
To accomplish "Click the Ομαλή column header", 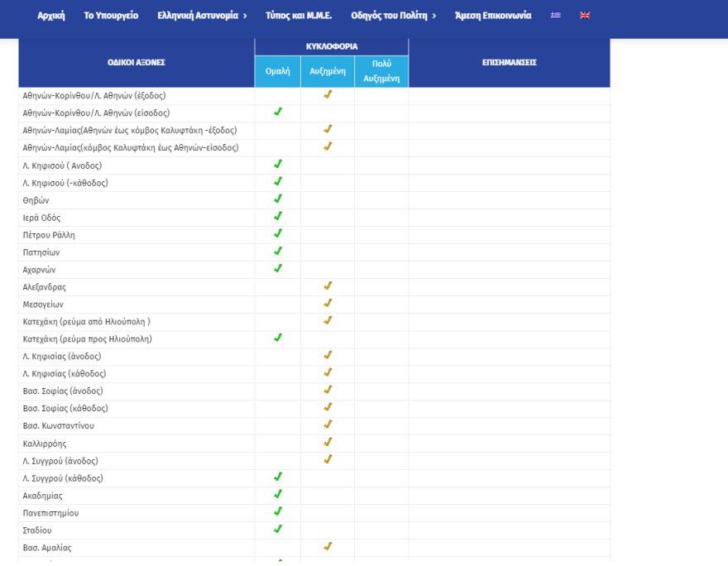I will pyautogui.click(x=277, y=71).
